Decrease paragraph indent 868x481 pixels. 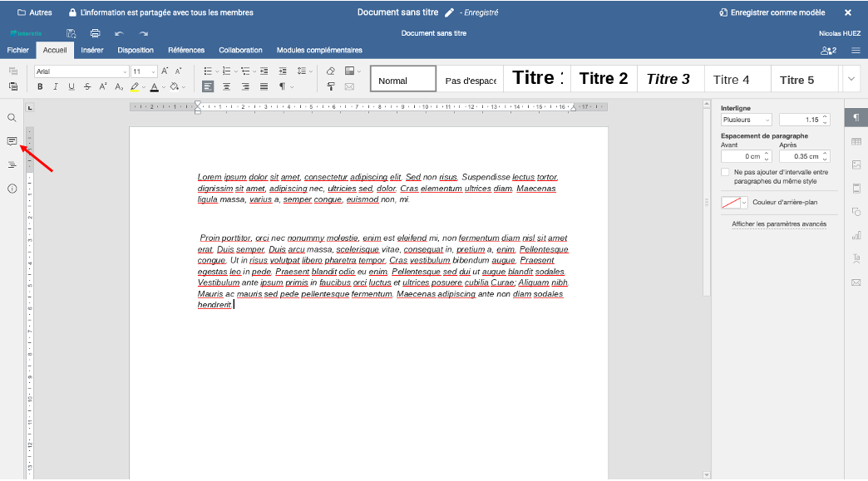(x=264, y=71)
